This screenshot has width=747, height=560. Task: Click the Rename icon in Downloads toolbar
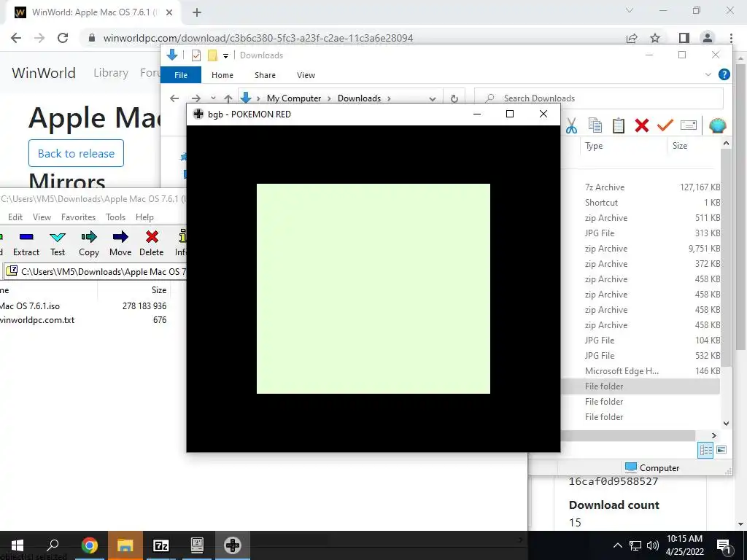(689, 125)
